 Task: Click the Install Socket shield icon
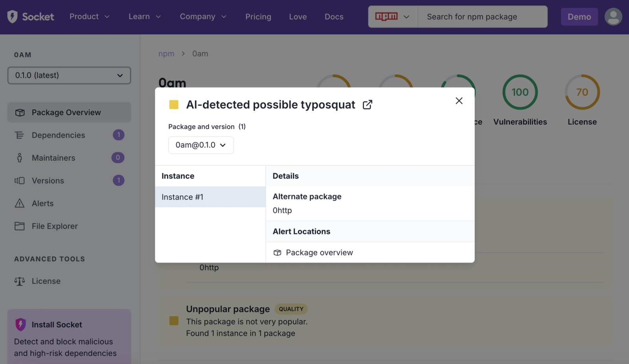click(x=20, y=325)
